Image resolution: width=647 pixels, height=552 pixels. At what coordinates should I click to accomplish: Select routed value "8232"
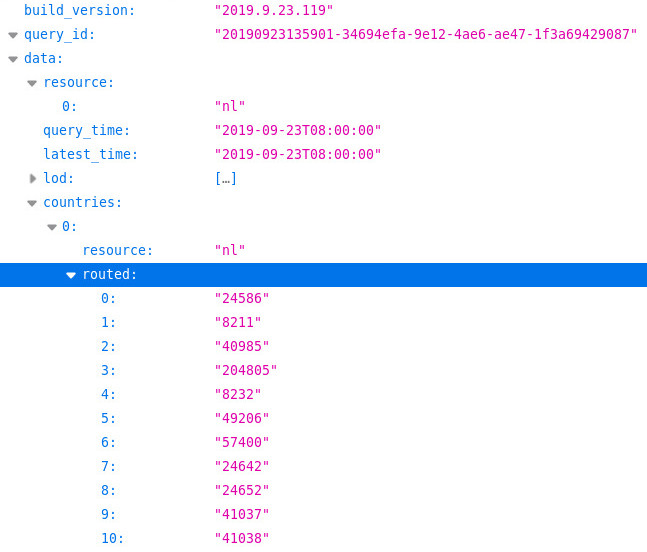238,394
